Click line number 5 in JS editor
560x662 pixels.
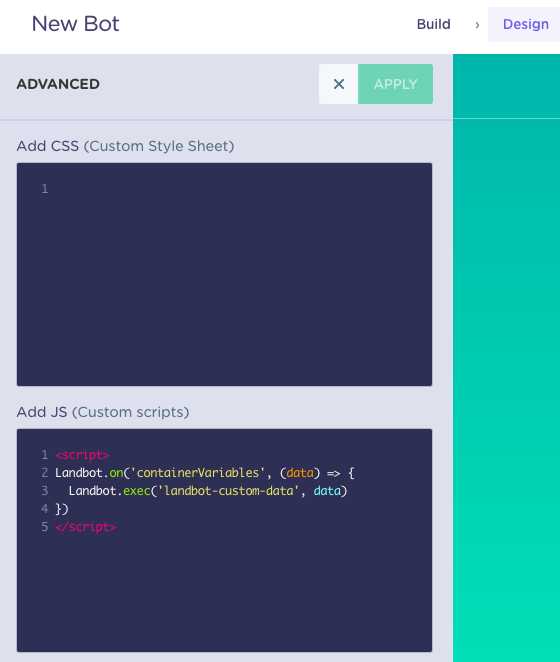[45, 527]
